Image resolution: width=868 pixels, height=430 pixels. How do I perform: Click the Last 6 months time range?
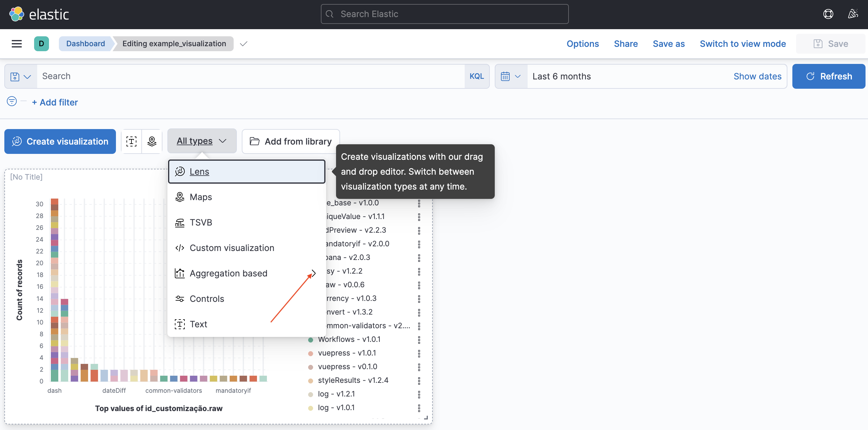click(561, 76)
